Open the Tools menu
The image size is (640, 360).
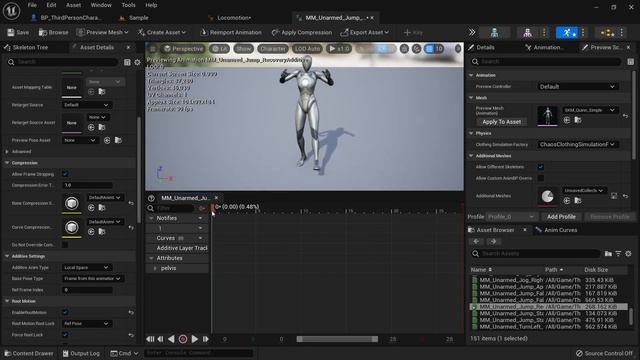(x=128, y=5)
